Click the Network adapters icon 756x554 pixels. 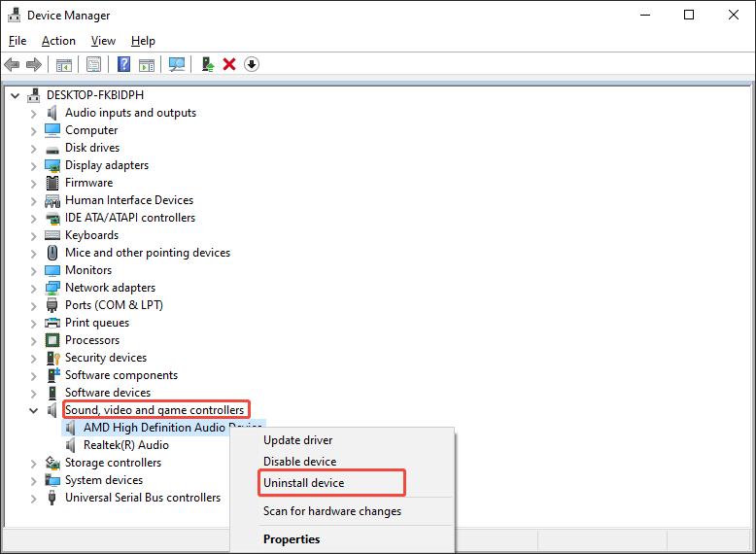coord(52,288)
